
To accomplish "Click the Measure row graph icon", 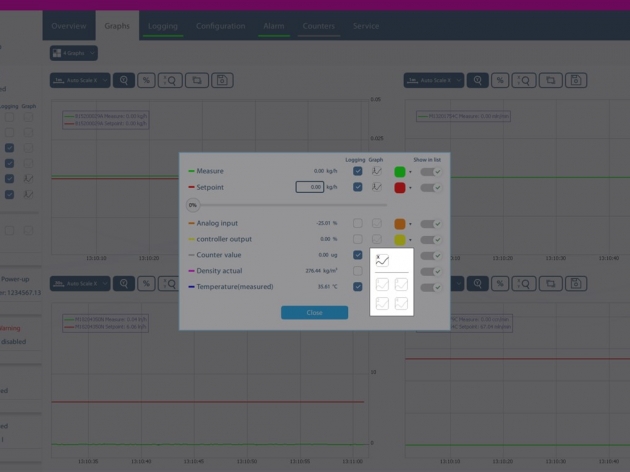I will click(x=377, y=171).
